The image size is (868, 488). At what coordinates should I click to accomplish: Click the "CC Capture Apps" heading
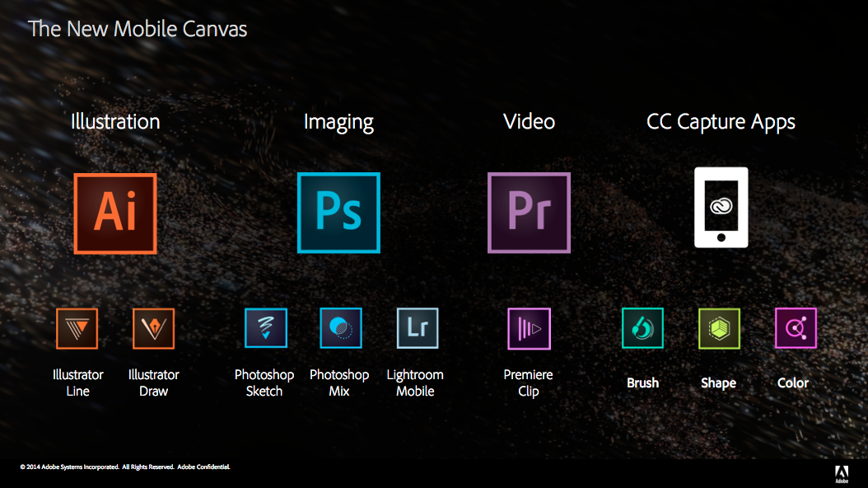coord(721,123)
